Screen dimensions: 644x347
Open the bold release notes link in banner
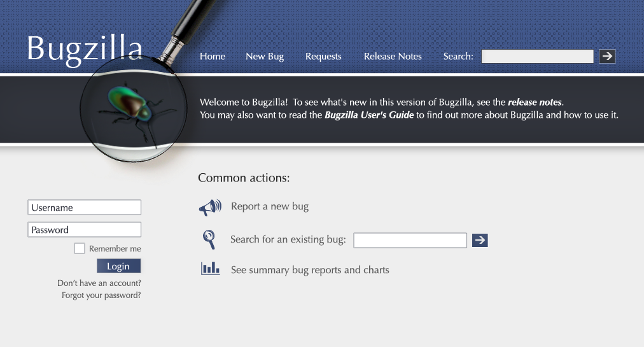point(535,102)
